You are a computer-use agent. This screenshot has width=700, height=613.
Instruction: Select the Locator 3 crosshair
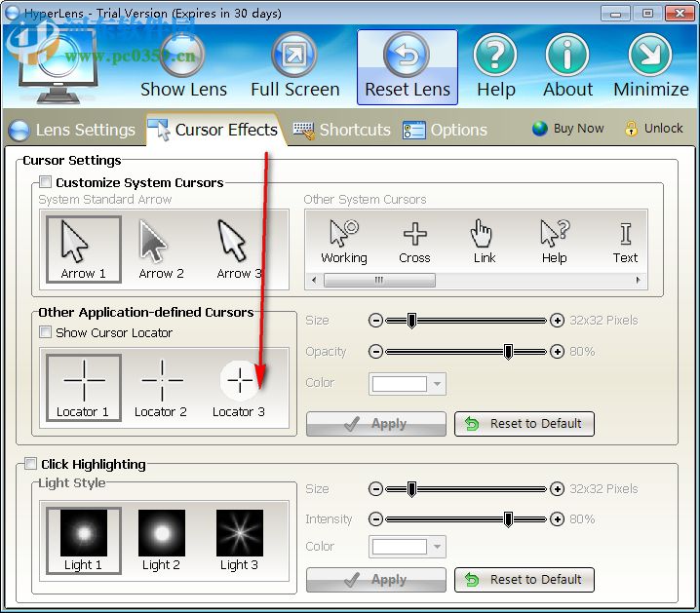tap(239, 388)
